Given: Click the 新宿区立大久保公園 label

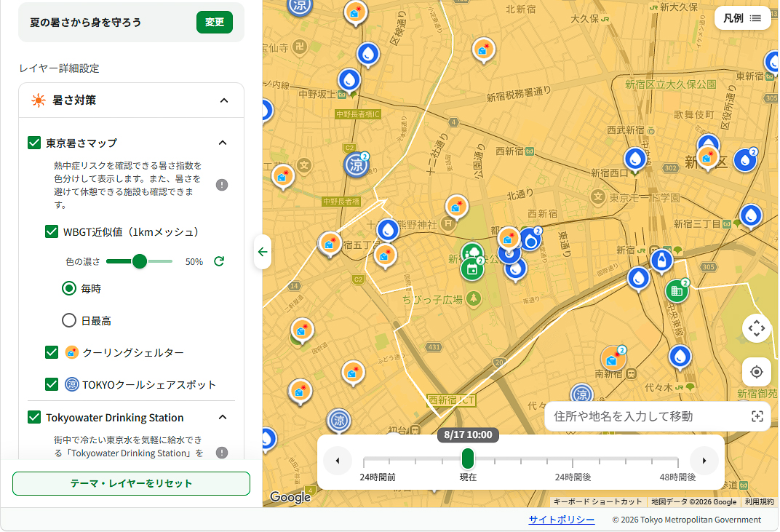Looking at the screenshot, I should click(671, 84).
